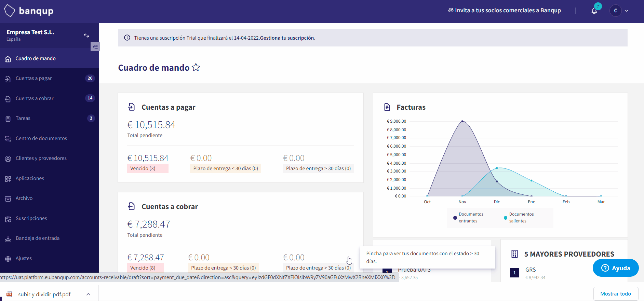Click the € 7,288.47 total pendiente amount
This screenshot has width=644, height=301.
click(149, 224)
